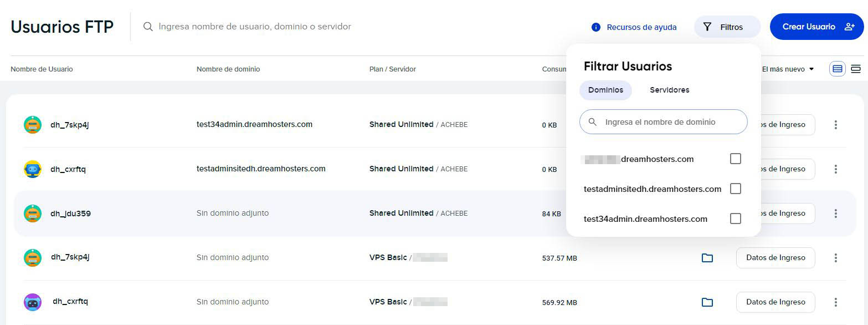
Task: Click the info icon beside Recursos de ayuda
Action: pos(596,27)
